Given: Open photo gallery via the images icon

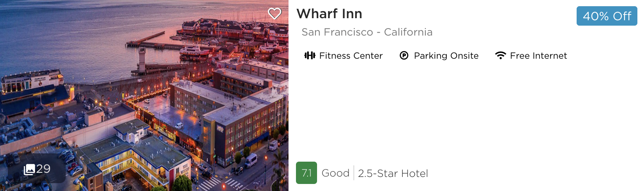Looking at the screenshot, I should 29,169.
